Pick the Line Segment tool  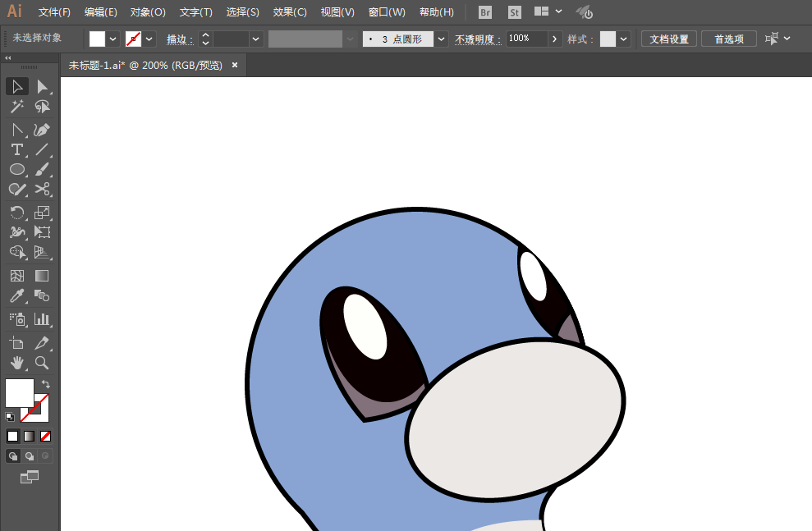(x=42, y=149)
